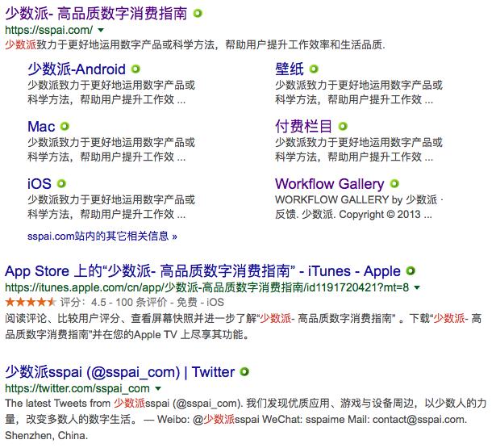Viewport: 496px width, 448px height.
Task: Click green circle icon next to 付费栏目
Action: 343,127
